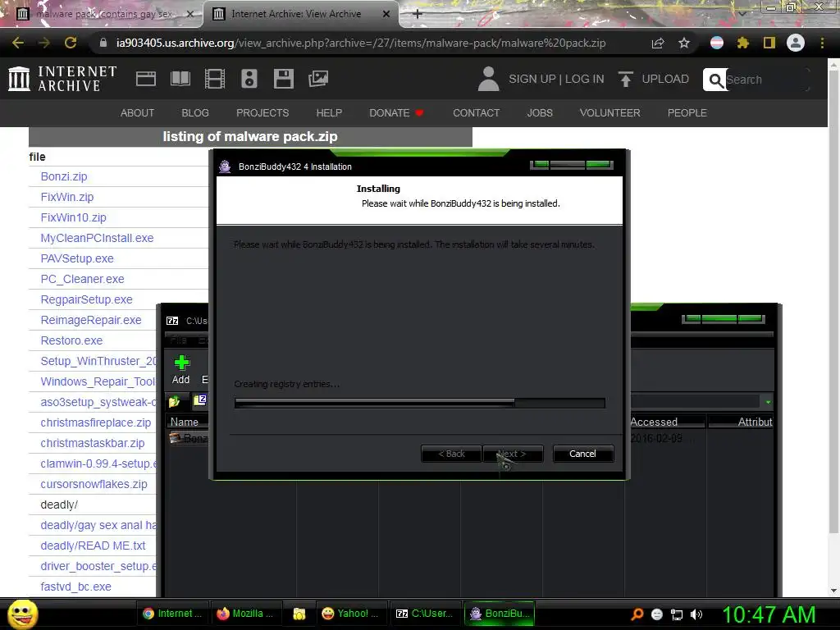Click the orange search icon in system tray

click(637, 614)
